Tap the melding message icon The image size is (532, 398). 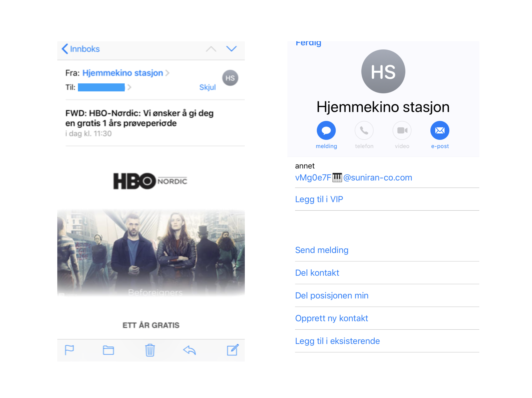[326, 130]
